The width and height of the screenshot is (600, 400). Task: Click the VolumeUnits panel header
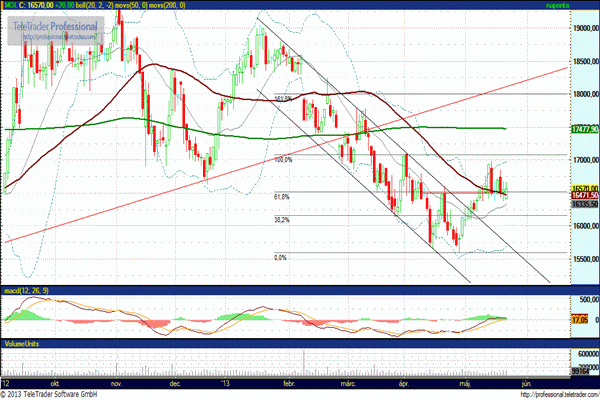coord(22,344)
